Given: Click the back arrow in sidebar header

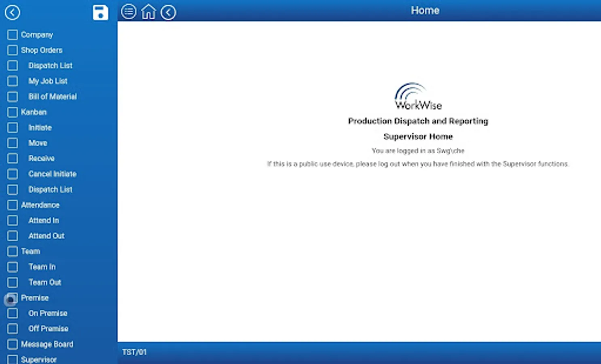Looking at the screenshot, I should pyautogui.click(x=12, y=13).
